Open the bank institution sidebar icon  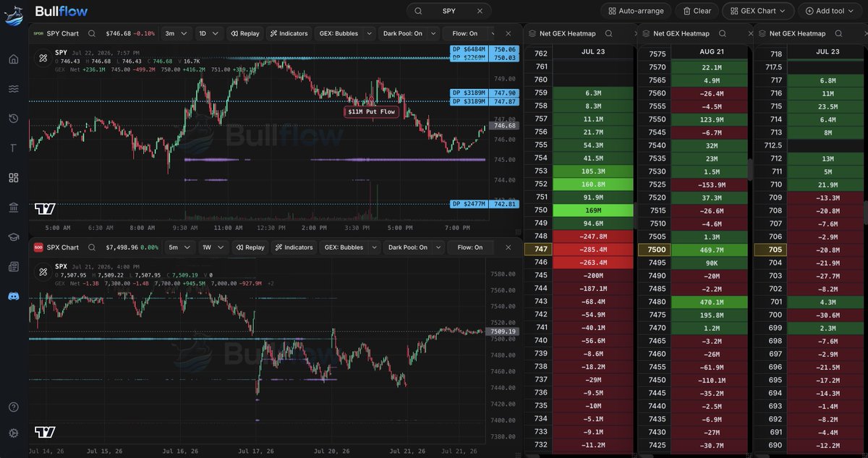(x=13, y=208)
